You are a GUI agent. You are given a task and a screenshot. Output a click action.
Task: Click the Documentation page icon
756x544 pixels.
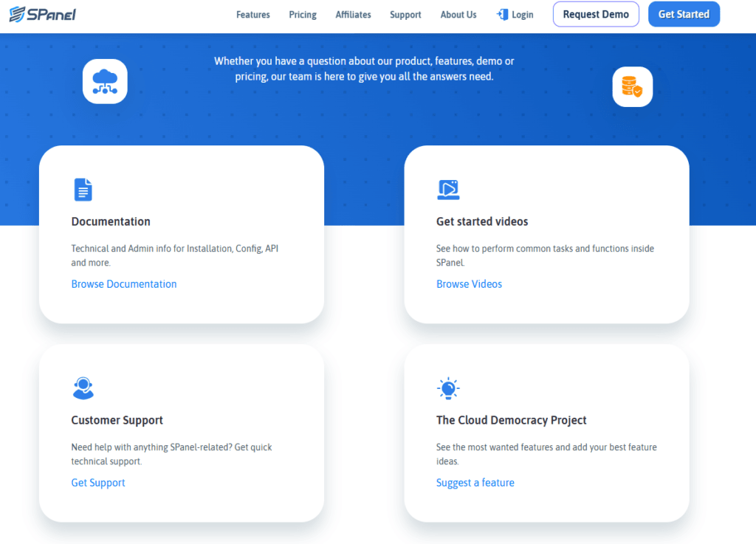83,190
